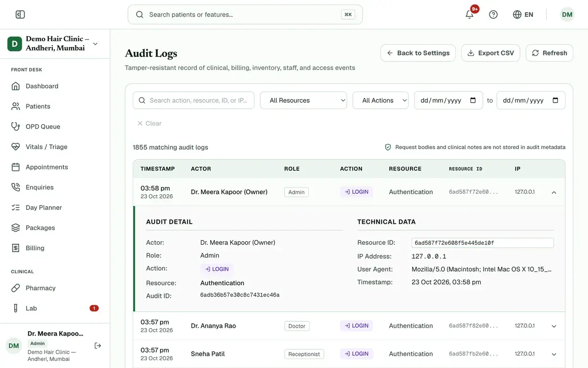588x368 pixels.
Task: Click the Vitals / Triage heart icon
Action: [x=16, y=147]
